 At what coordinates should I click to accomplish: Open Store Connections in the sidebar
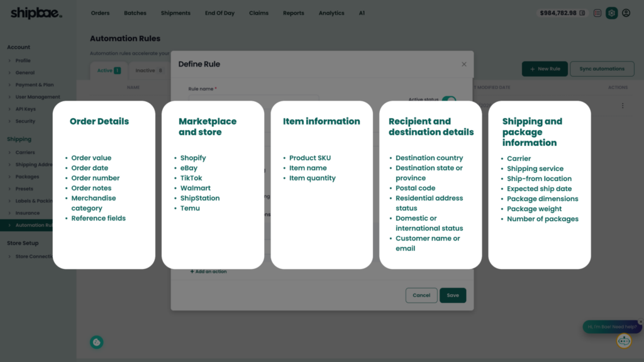(x=34, y=256)
